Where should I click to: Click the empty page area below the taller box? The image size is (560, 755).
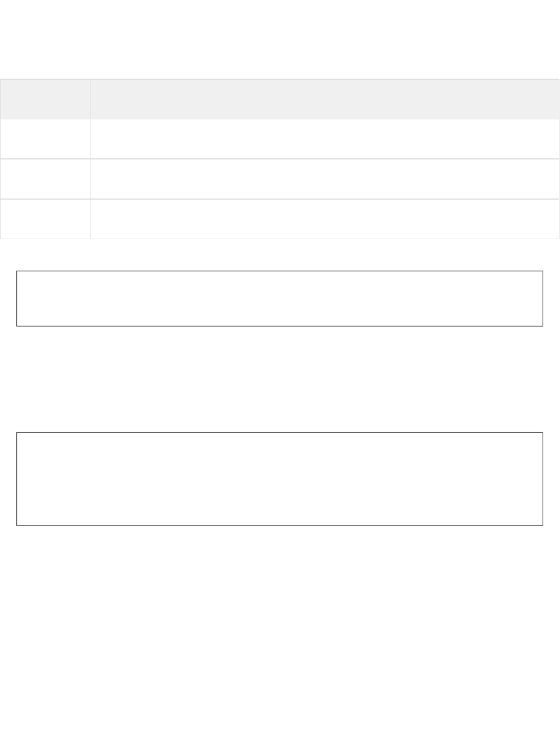280,640
